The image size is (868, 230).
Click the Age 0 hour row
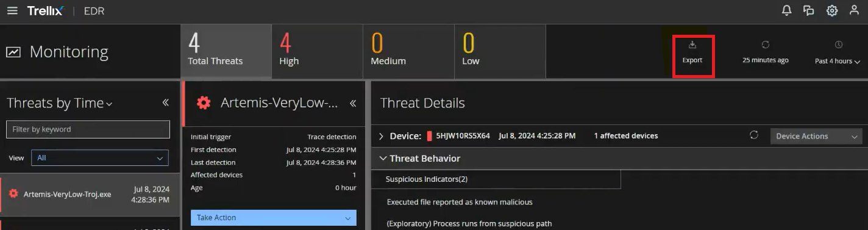[x=273, y=188]
